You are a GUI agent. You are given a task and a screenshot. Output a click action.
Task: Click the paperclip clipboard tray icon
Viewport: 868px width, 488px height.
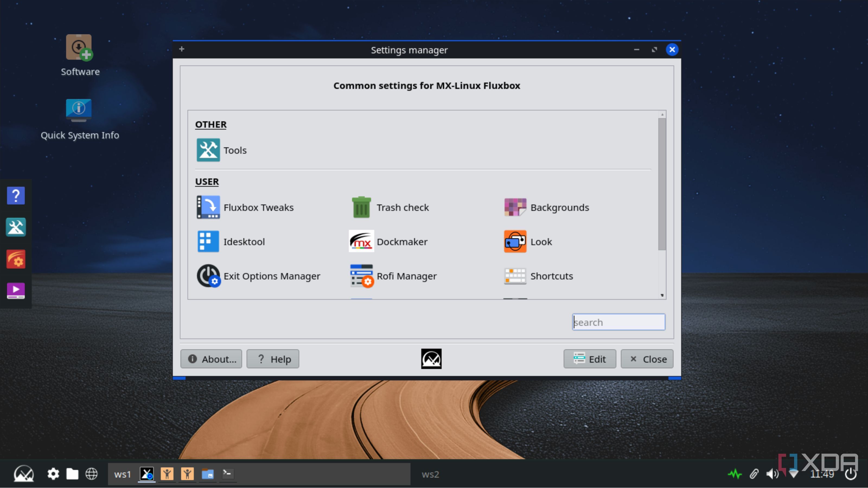[x=754, y=474]
